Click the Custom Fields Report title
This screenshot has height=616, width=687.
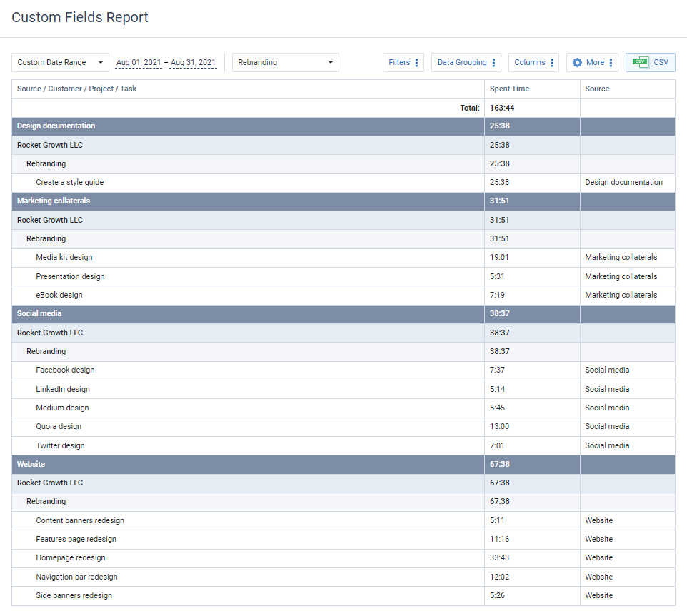pos(80,18)
